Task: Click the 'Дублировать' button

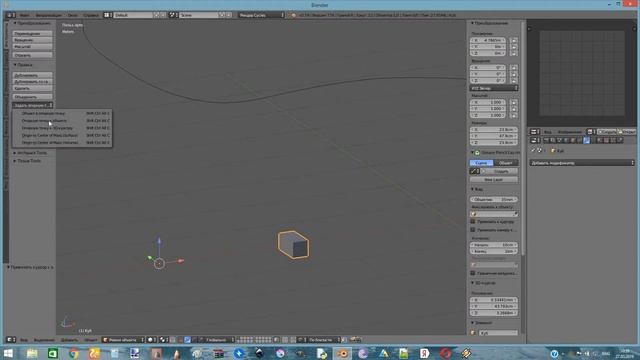Action: pyautogui.click(x=32, y=76)
